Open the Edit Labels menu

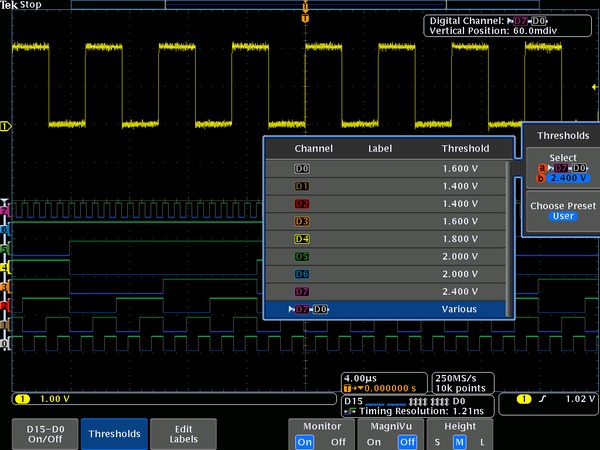point(183,433)
